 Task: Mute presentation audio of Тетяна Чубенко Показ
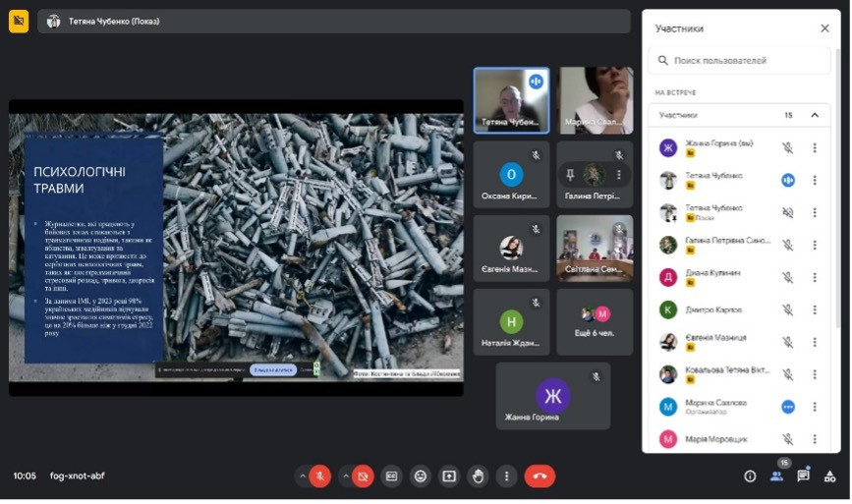[x=787, y=212]
